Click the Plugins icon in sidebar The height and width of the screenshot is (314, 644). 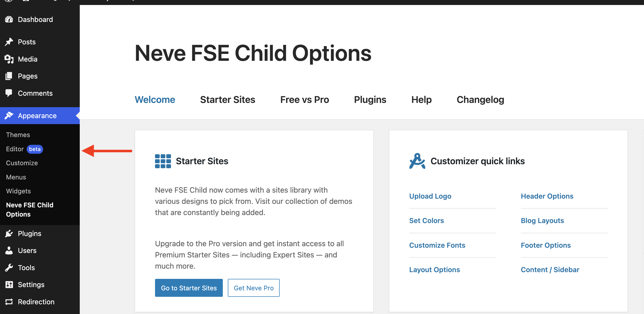[9, 233]
